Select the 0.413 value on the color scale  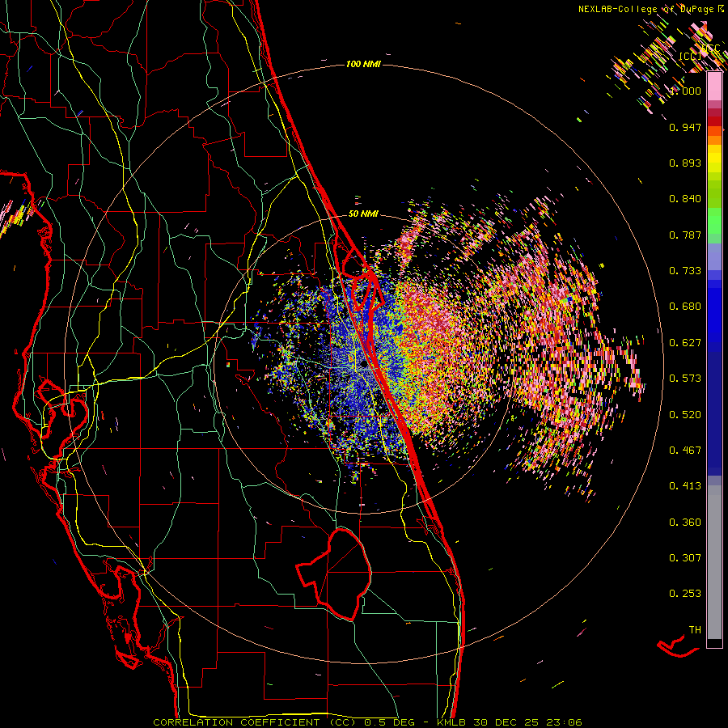pyautogui.click(x=685, y=486)
